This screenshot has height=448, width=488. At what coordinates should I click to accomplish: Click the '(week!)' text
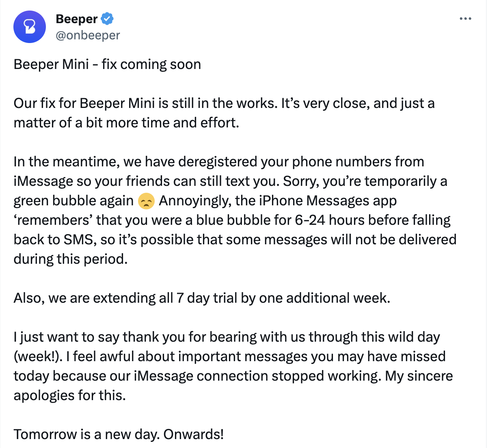(x=38, y=356)
